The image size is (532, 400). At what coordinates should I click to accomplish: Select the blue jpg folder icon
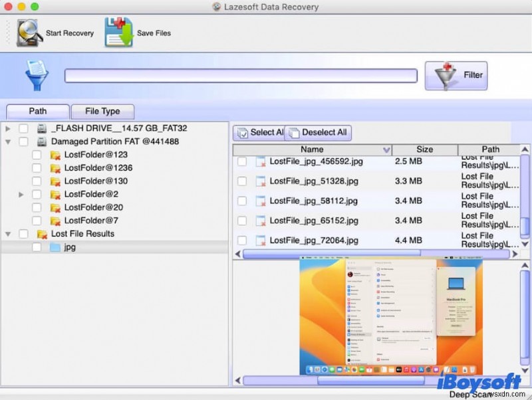[x=55, y=247]
